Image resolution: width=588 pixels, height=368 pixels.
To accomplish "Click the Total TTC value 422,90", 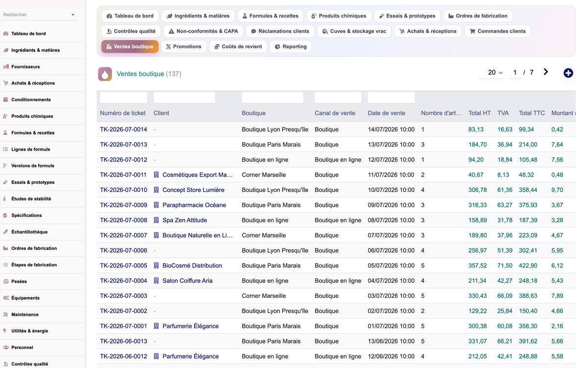I will pos(528,265).
